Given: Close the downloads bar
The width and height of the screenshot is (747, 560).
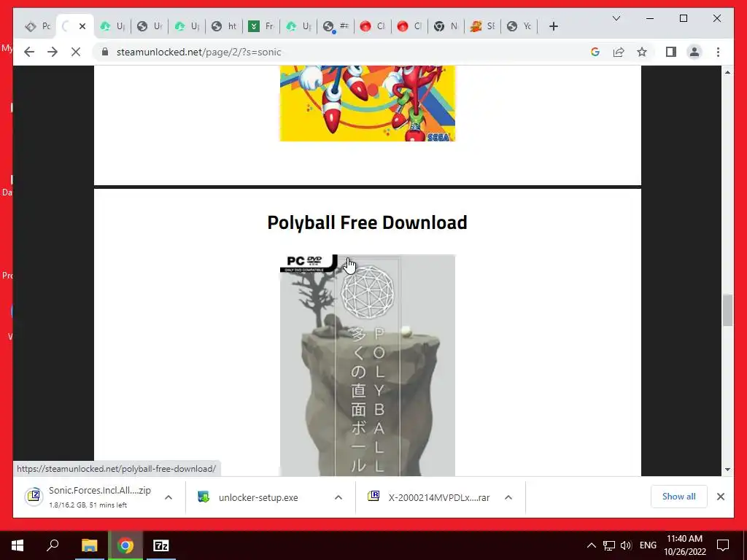Looking at the screenshot, I should [x=720, y=497].
